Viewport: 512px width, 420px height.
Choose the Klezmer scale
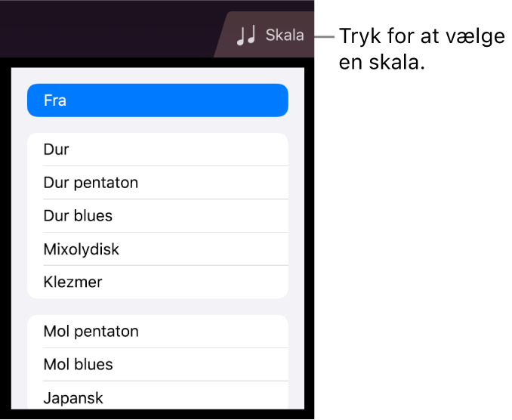pos(157,283)
